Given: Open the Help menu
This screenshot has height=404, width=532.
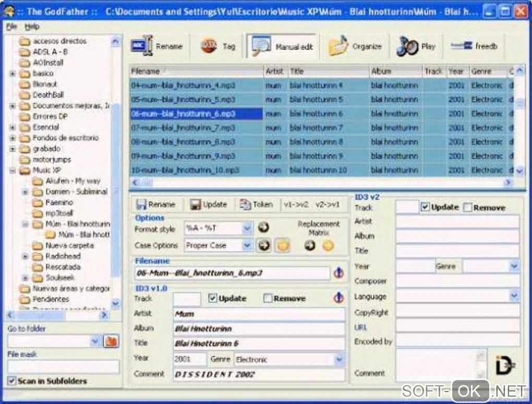Looking at the screenshot, I should tap(32, 26).
